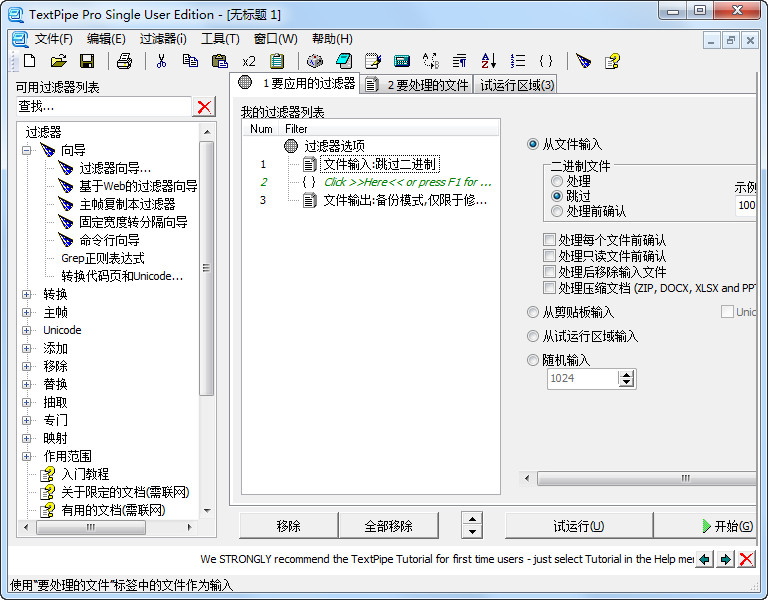Click the Copy toolbar icon

point(190,61)
